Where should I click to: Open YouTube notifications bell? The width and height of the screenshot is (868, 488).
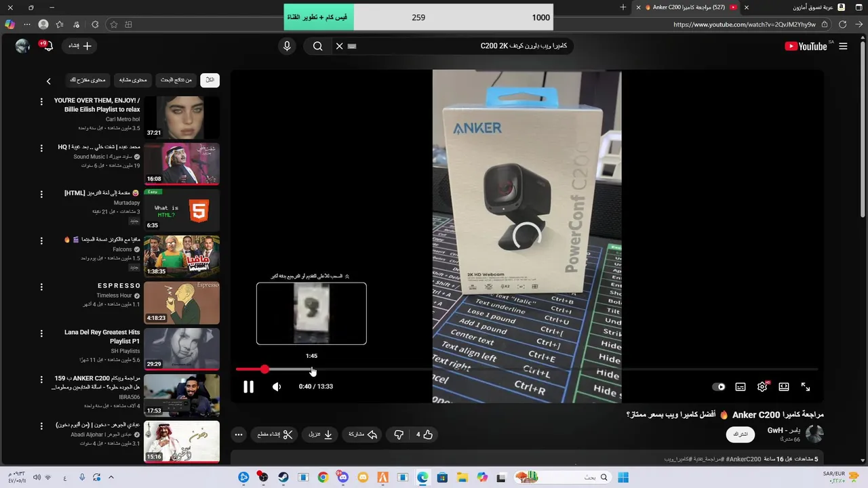(x=46, y=46)
